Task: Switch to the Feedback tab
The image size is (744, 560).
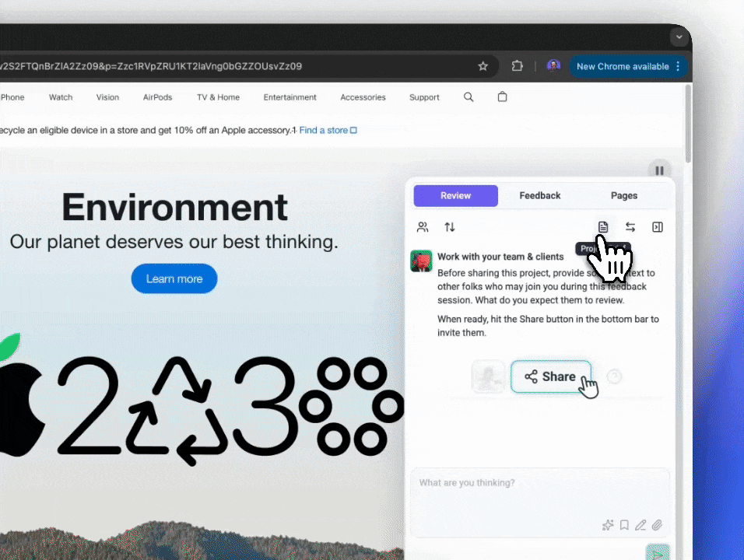Action: click(539, 196)
